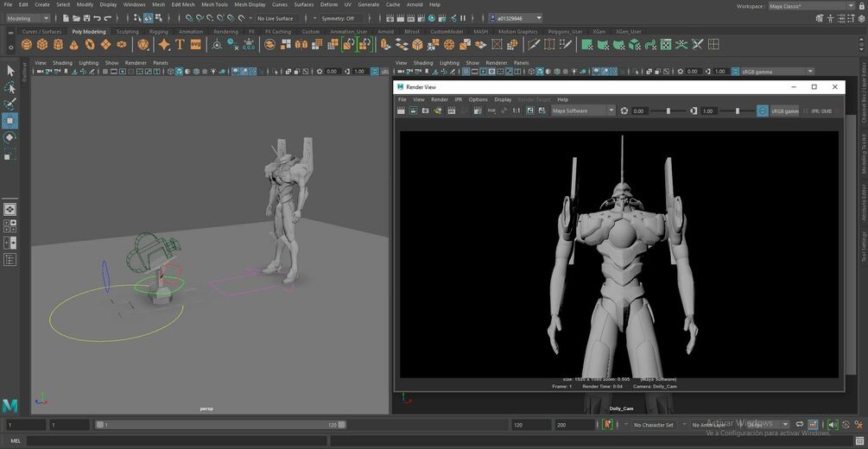868x449 pixels.
Task: Create a polygon cube from the shelf
Action: click(42, 44)
